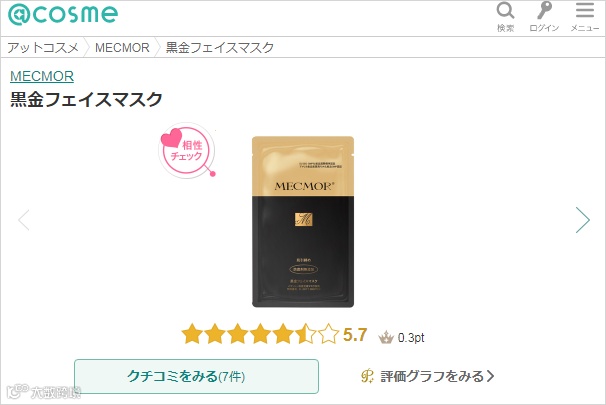Viewport: 606px width, 405px height.
Task: Click クチコミをみる(7件) button
Action: (x=196, y=376)
